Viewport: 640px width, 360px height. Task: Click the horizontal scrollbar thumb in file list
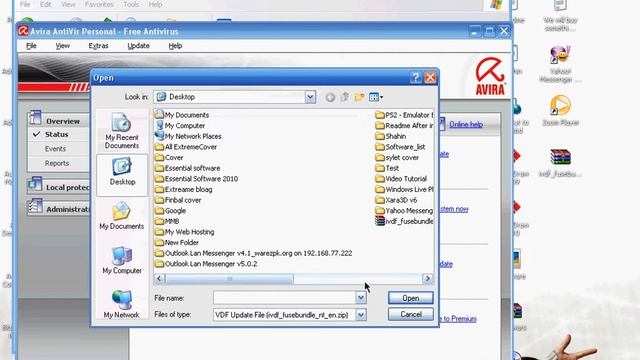(x=229, y=279)
